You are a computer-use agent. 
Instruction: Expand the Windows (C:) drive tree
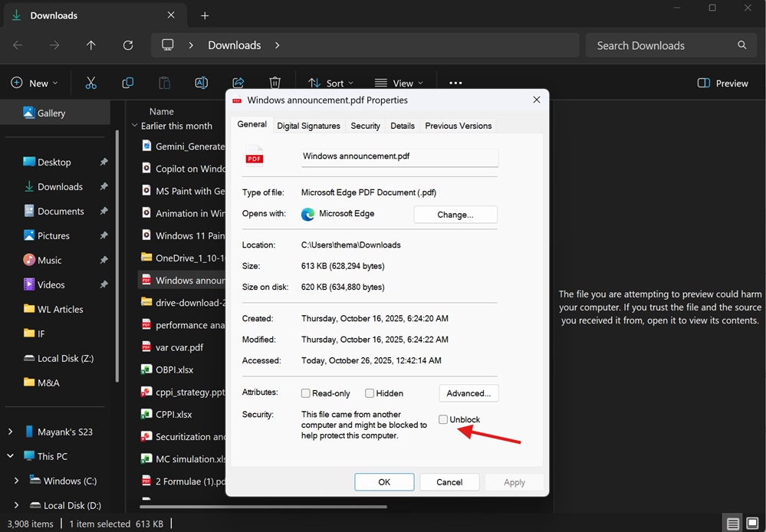pos(17,481)
